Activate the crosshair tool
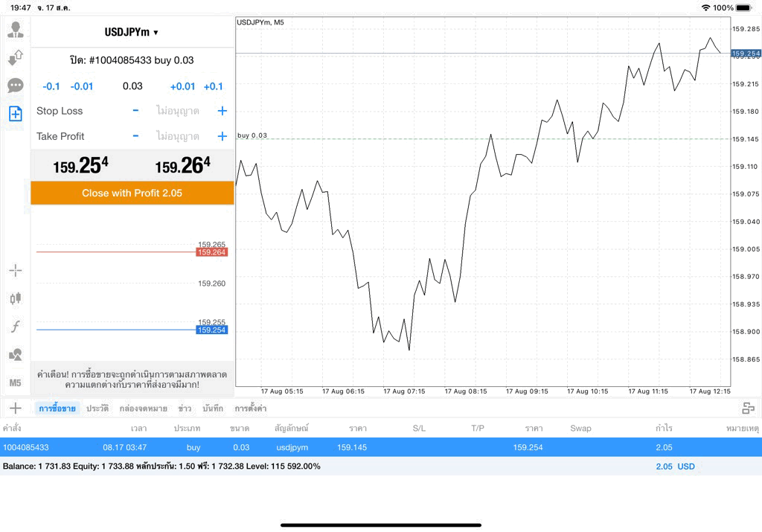This screenshot has height=532, width=762. pyautogui.click(x=16, y=271)
